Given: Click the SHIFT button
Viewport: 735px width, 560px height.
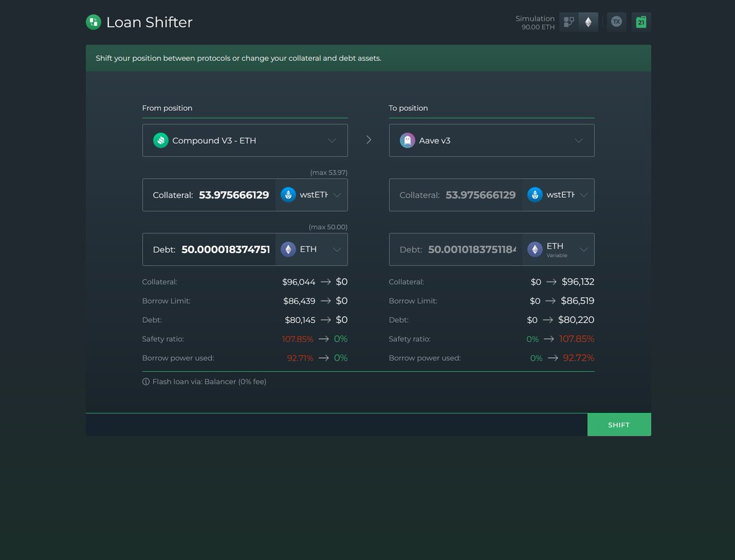Looking at the screenshot, I should click(619, 425).
